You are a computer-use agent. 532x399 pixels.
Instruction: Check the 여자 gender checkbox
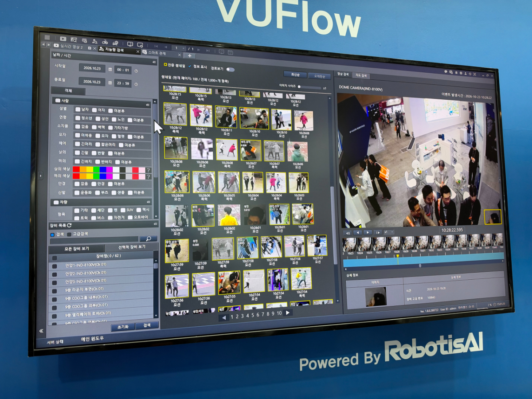94,110
